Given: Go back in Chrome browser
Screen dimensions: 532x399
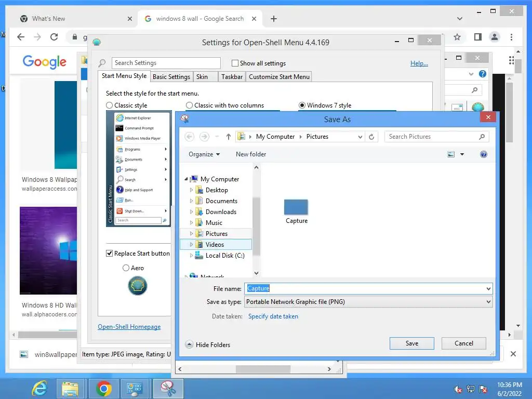Looking at the screenshot, I should (x=21, y=37).
